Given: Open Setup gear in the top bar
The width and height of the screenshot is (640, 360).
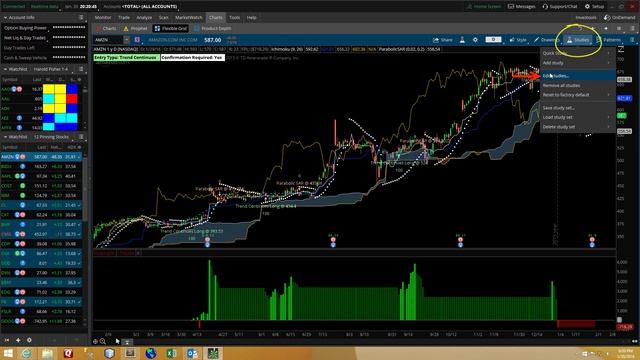Looking at the screenshot, I should [594, 7].
